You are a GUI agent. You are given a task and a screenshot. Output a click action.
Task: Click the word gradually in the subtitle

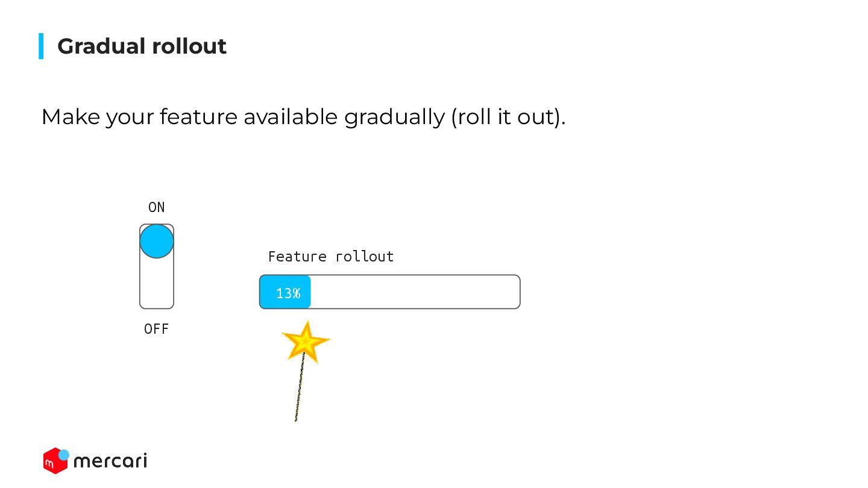pos(394,117)
